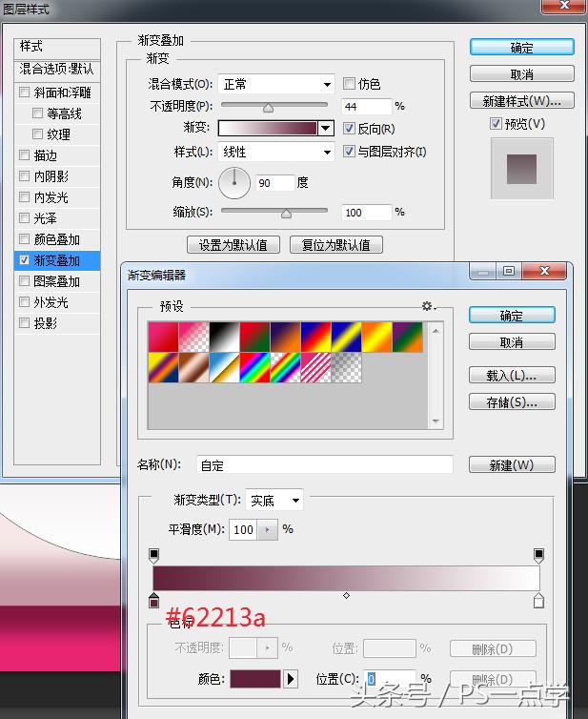Viewport: 588px width, 719px height.
Task: Open the smoothness (平滑度) slider arrow
Action: [267, 529]
